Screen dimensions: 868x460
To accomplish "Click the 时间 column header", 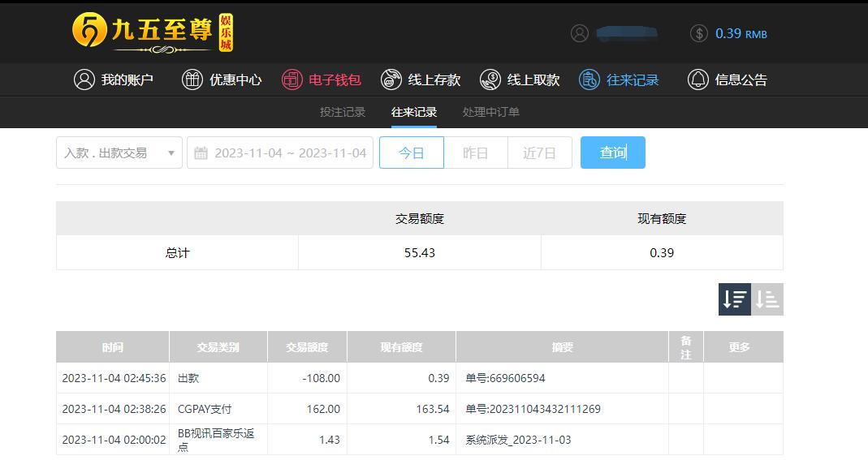I will click(x=113, y=347).
